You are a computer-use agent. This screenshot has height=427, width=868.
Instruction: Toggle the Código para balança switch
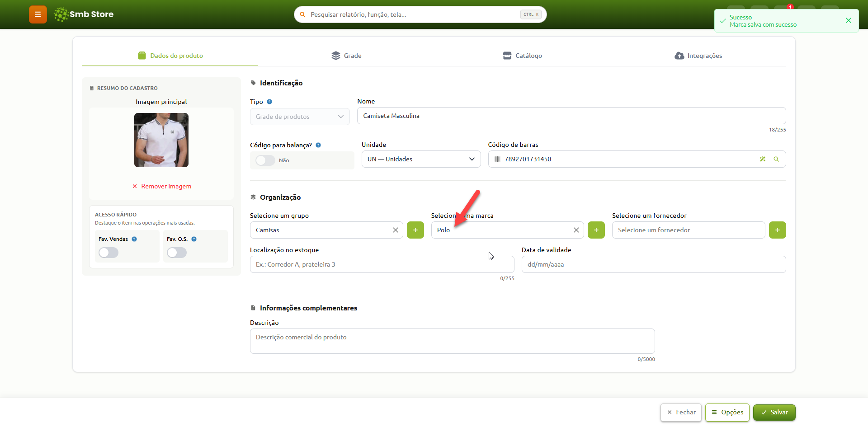[x=265, y=160]
